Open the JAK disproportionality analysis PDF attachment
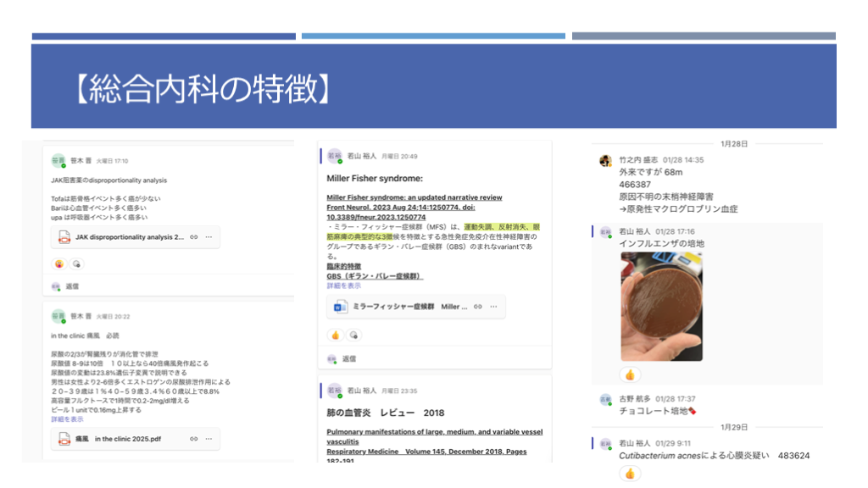 [127, 237]
